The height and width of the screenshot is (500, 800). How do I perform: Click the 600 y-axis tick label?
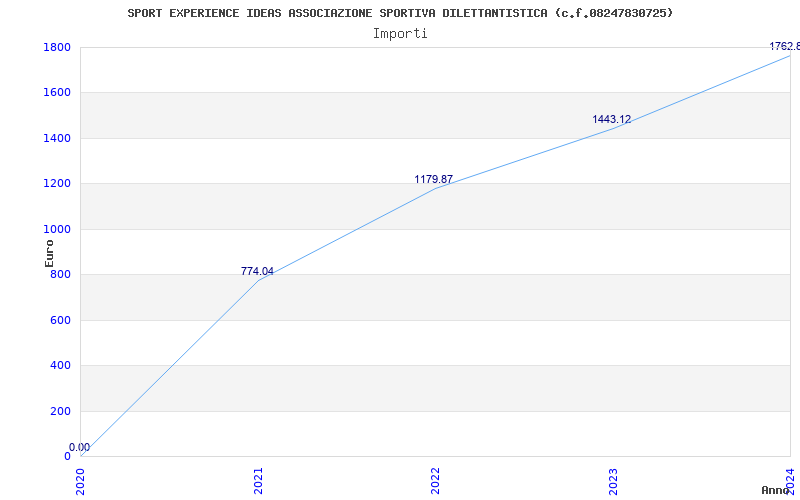pos(60,320)
